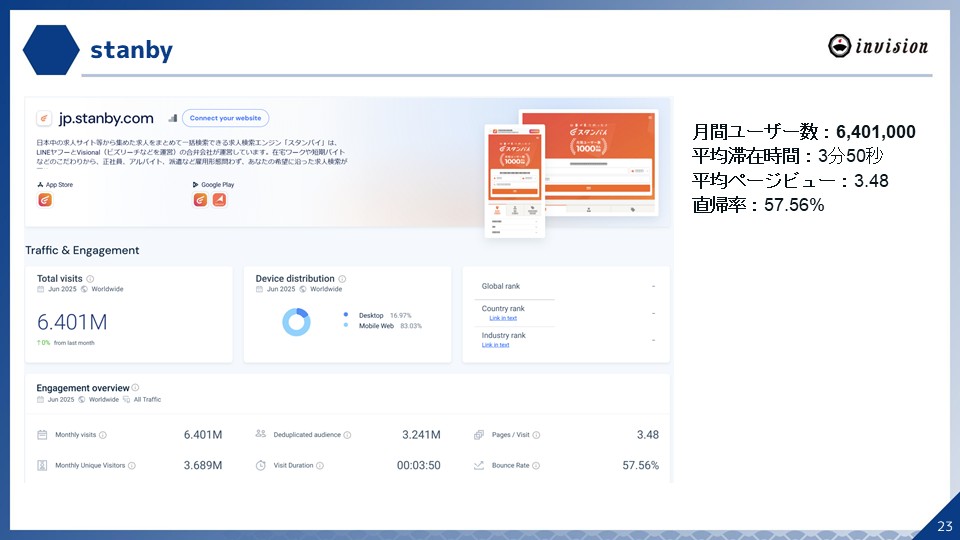
Task: Click the blue hexagon beside stanby title
Action: 51,50
